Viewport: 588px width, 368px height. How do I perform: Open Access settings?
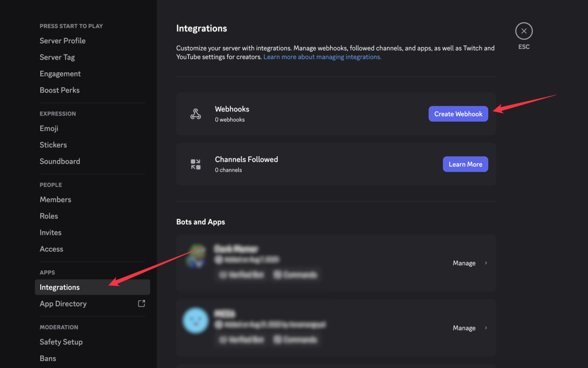pos(51,249)
